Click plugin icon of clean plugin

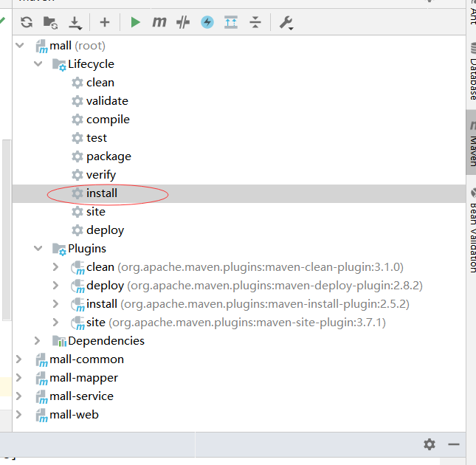tap(77, 268)
